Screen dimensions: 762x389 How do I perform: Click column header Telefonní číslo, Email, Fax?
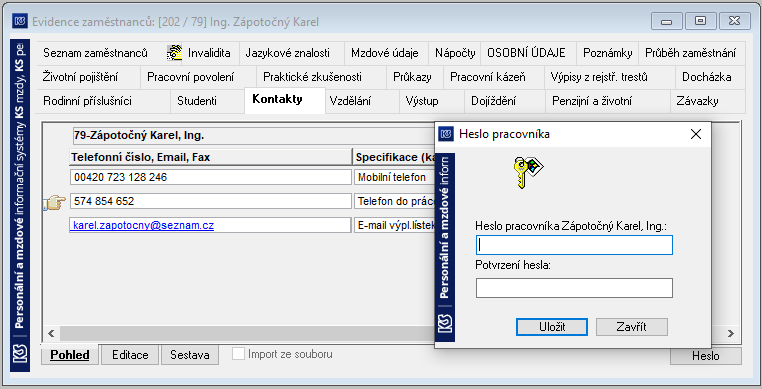[210, 157]
